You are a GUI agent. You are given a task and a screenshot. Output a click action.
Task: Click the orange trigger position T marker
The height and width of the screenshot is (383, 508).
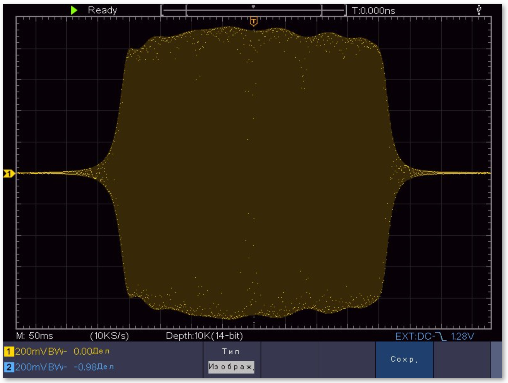(253, 22)
